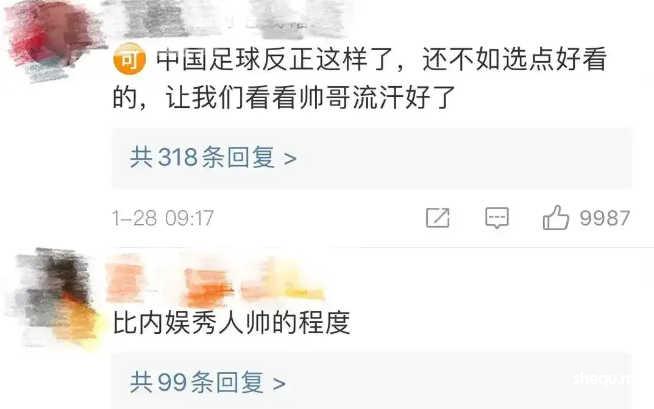Image resolution: width=654 pixels, height=409 pixels.
Task: Click the share icon under first comment
Action: tap(438, 217)
